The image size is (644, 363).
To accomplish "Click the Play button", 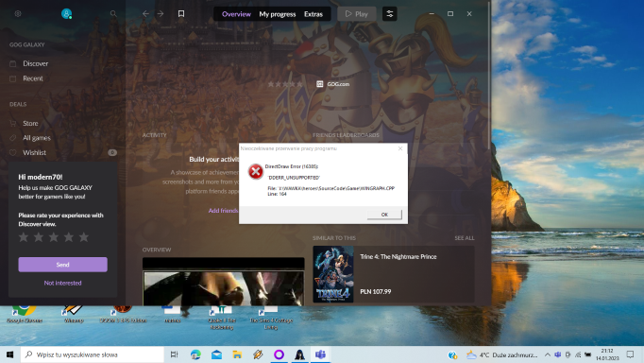I will tap(357, 14).
